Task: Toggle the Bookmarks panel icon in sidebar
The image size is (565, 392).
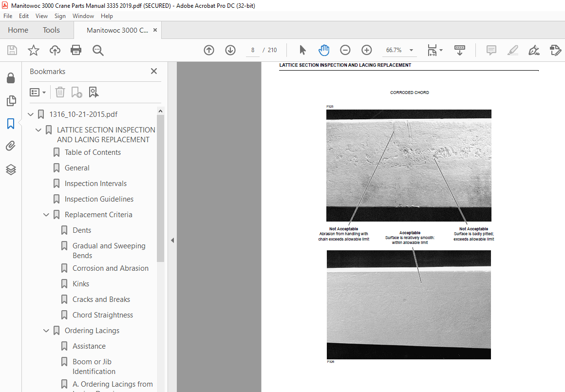Action: [11, 124]
